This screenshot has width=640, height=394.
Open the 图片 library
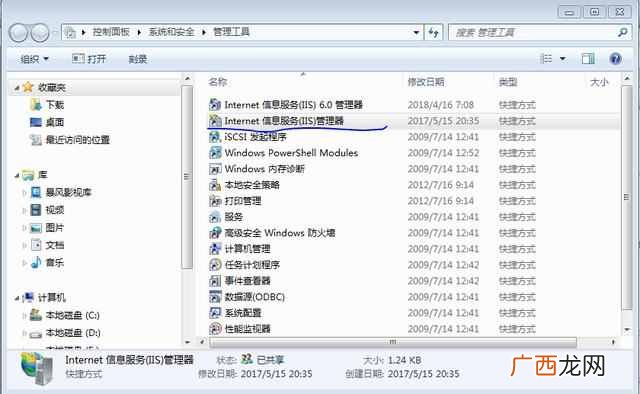47,227
